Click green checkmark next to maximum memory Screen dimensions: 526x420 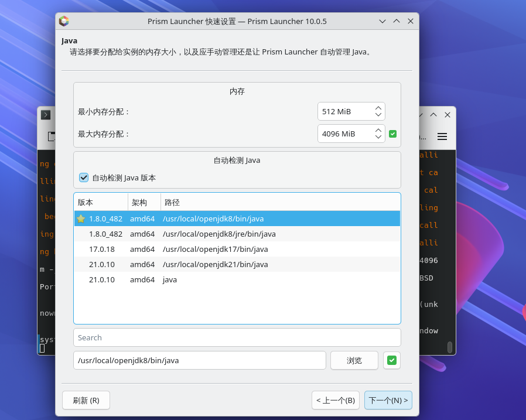(393, 134)
